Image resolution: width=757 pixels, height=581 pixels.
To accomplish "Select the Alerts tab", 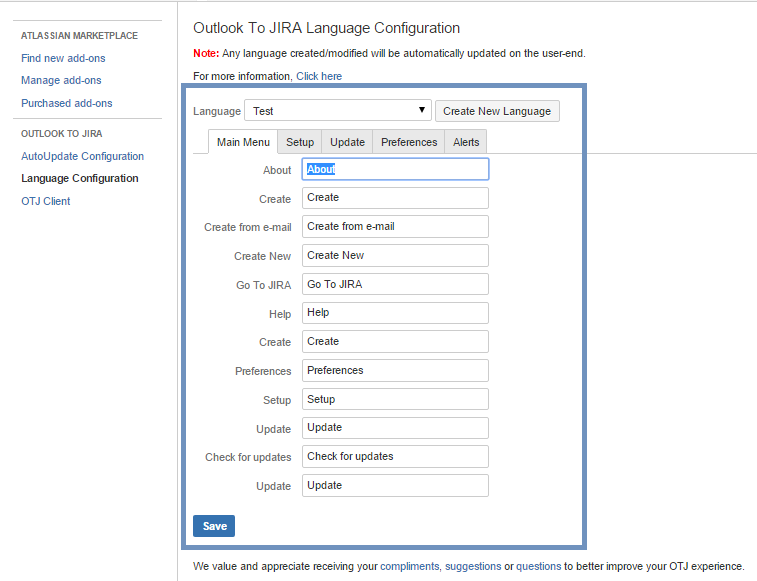I will point(466,142).
